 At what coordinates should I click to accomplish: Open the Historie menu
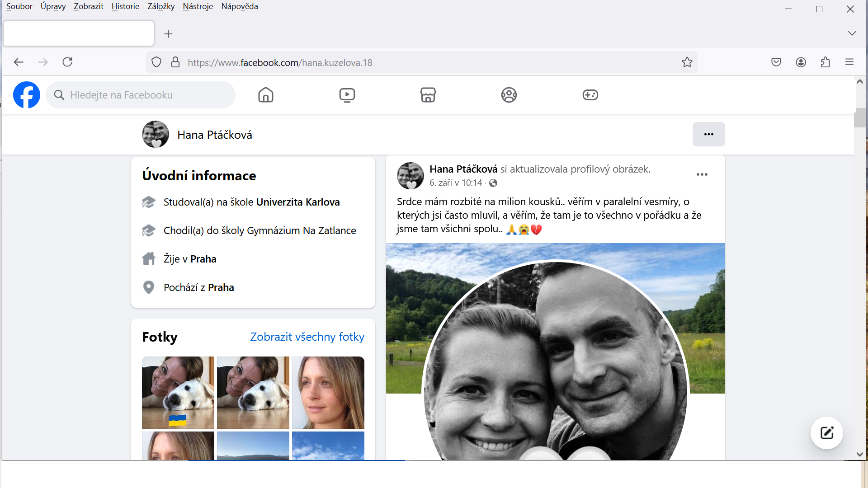coord(125,6)
